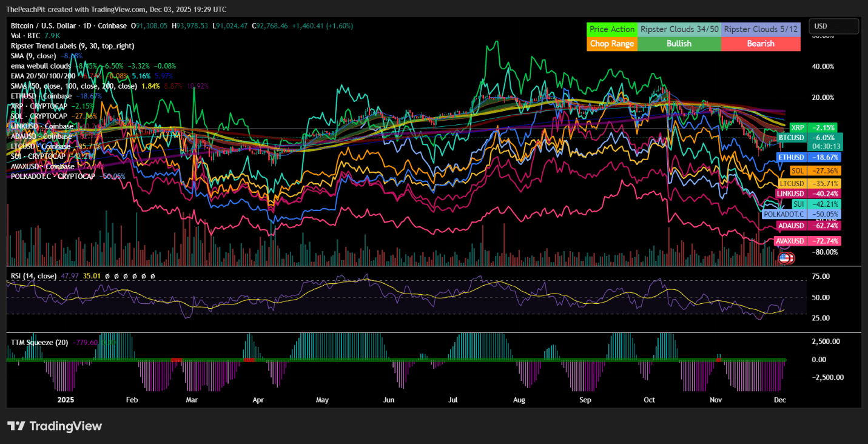Select the Ripster Clouds 5/12 header
This screenshot has height=444, width=868.
[761, 29]
